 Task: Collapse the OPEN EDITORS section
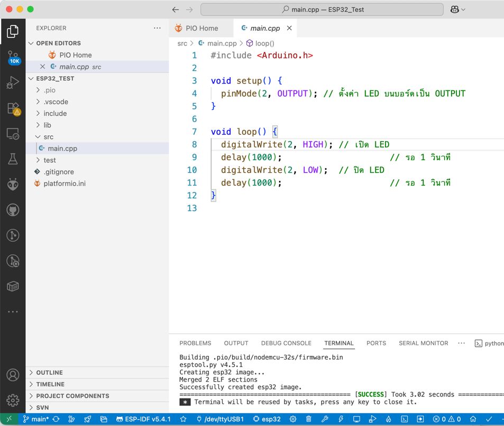point(31,43)
